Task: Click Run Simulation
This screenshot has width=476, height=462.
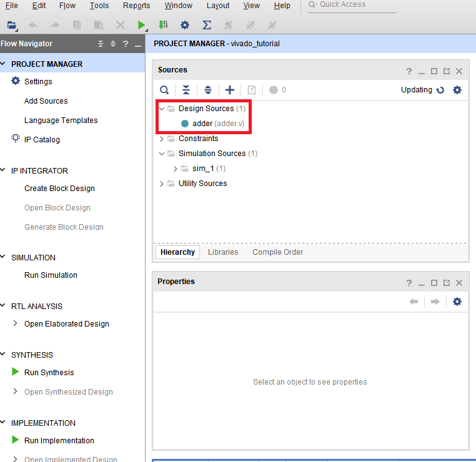Action: 51,275
